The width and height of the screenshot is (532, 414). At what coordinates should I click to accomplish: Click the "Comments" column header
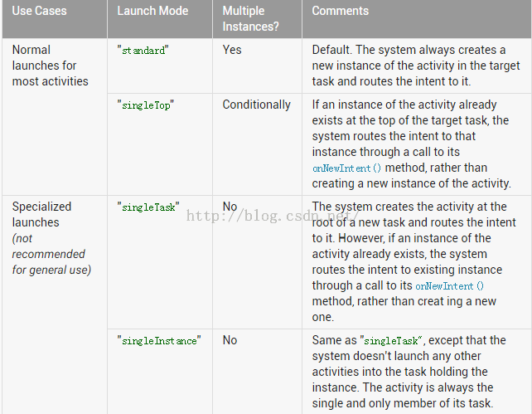(341, 12)
